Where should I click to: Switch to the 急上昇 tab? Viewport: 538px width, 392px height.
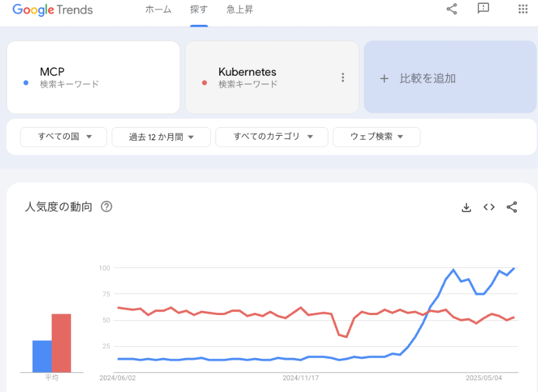240,9
